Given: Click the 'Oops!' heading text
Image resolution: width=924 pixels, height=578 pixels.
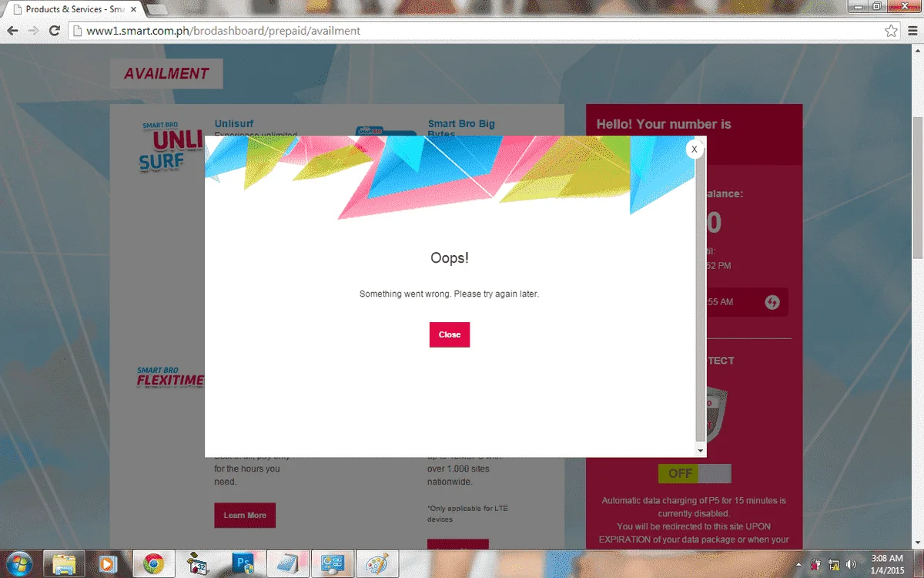Looking at the screenshot, I should (x=450, y=258).
